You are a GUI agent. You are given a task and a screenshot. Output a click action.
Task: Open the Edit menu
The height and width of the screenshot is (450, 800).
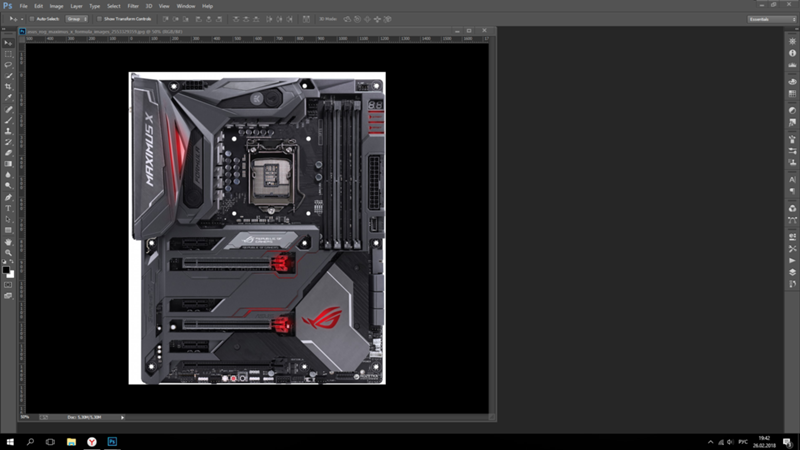coord(38,6)
